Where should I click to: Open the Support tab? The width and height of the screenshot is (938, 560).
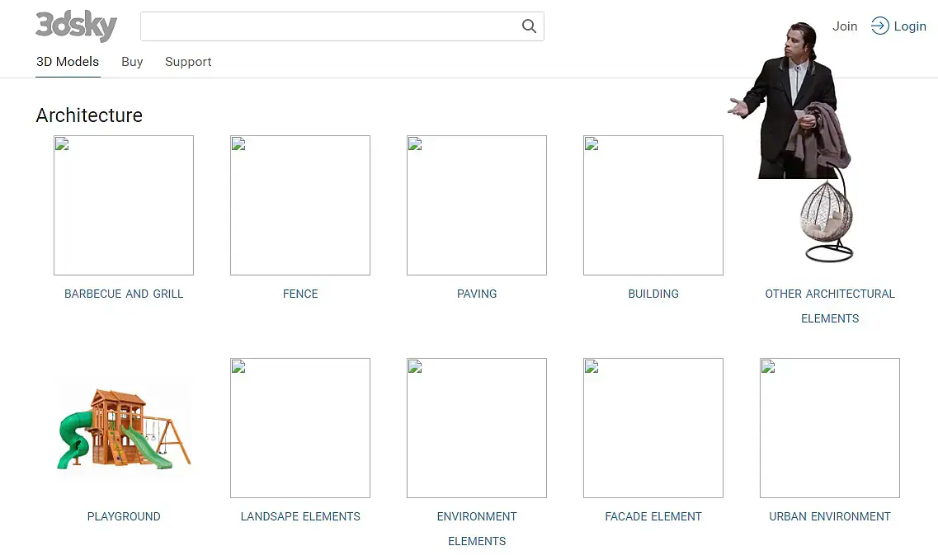click(188, 62)
